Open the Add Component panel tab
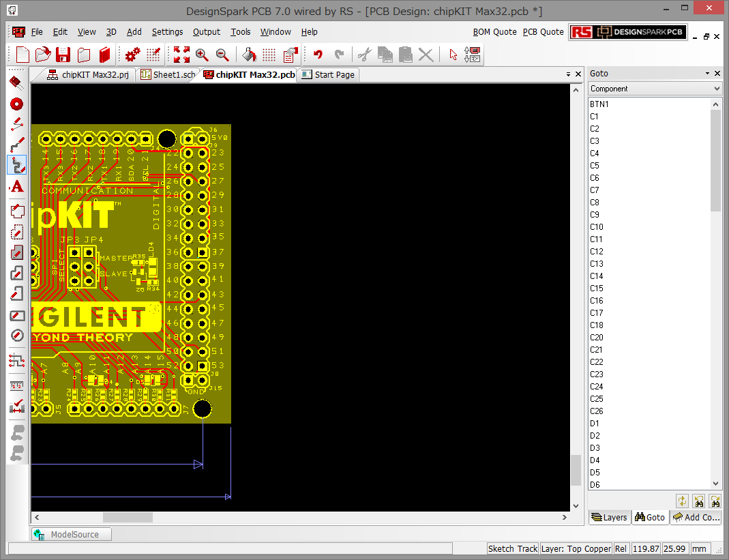 tap(696, 517)
